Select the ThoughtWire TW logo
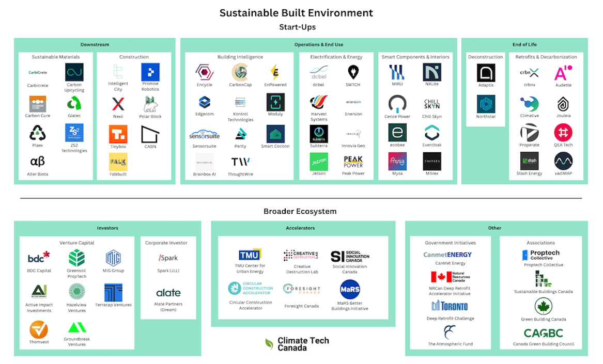The height and width of the screenshot is (364, 603). (240, 162)
